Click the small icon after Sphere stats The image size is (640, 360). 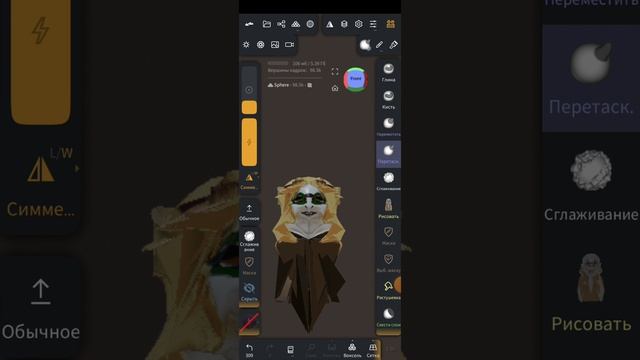pyautogui.click(x=310, y=85)
